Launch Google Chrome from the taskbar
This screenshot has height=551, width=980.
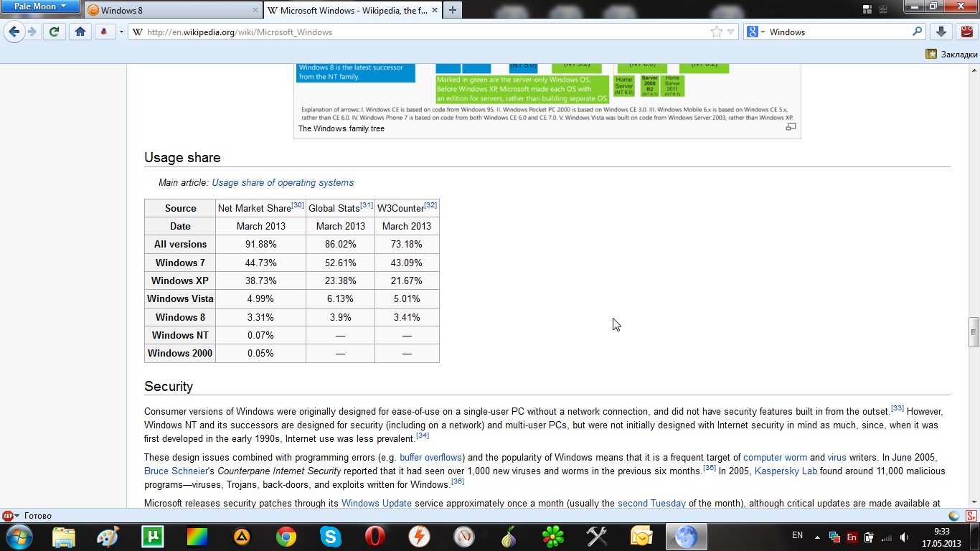pyautogui.click(x=286, y=536)
